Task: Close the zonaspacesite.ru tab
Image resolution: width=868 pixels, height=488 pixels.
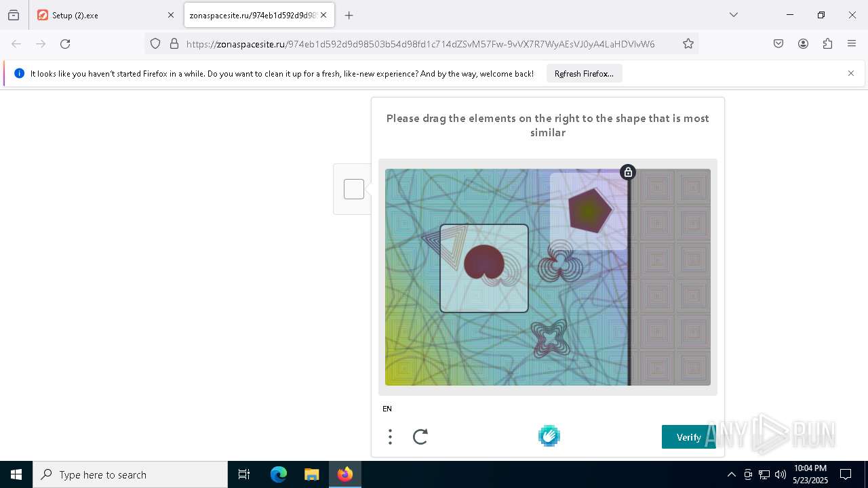Action: 323,15
